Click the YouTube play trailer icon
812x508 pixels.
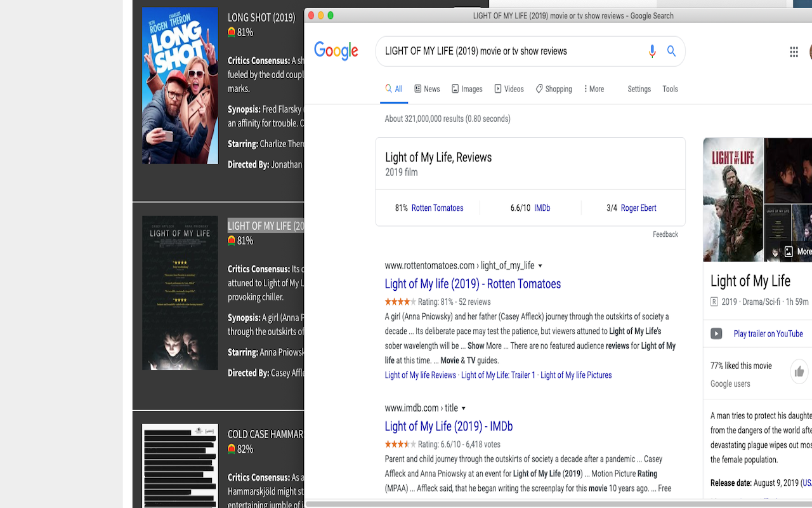click(716, 334)
